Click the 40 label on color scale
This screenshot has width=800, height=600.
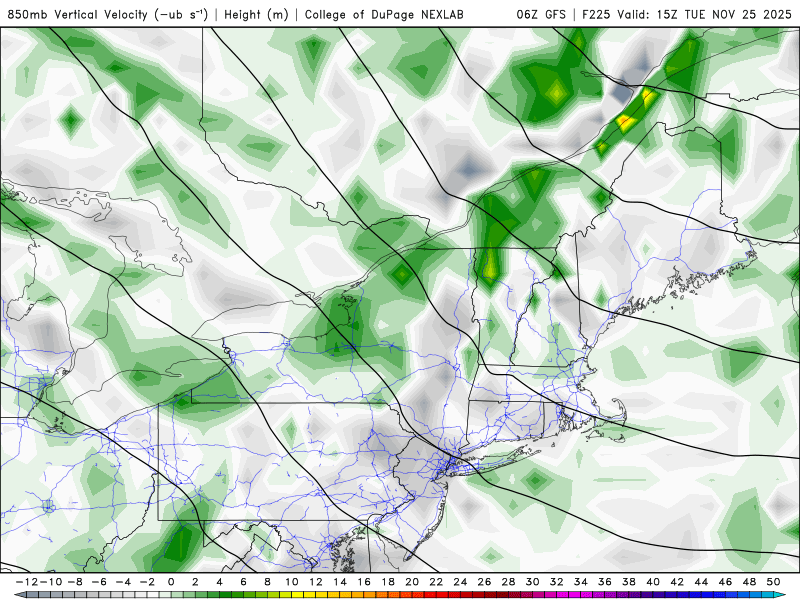653,582
